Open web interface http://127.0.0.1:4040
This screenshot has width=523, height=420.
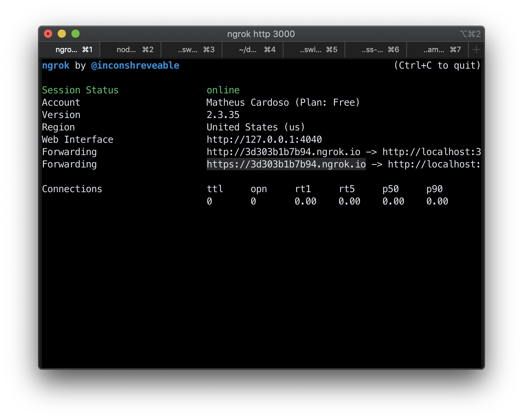click(x=264, y=140)
